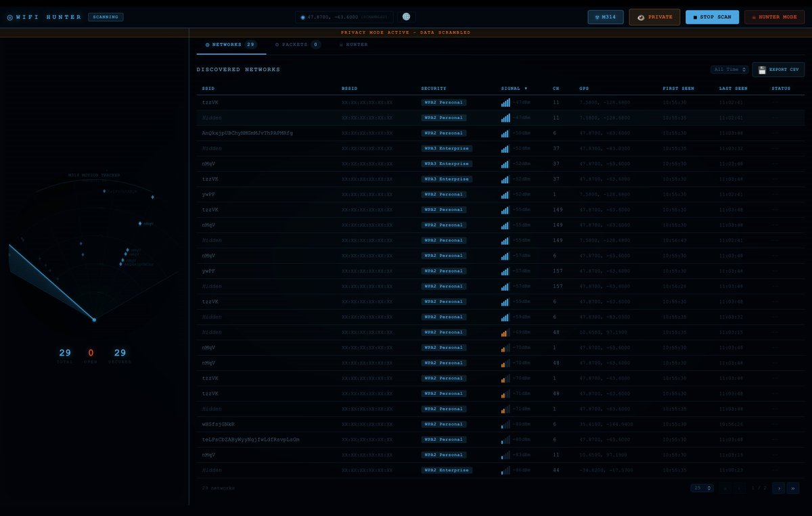Click the circle icon next to NETWORKS tab

[x=208, y=45]
